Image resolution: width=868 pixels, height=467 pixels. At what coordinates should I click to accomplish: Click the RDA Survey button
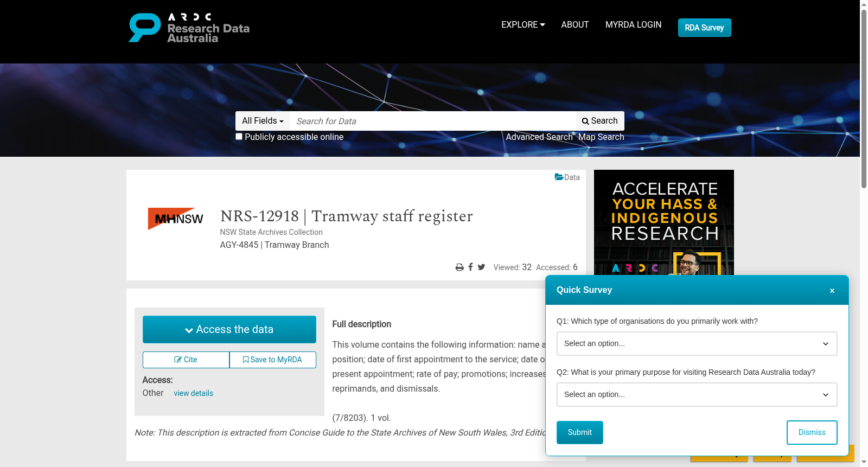click(704, 28)
